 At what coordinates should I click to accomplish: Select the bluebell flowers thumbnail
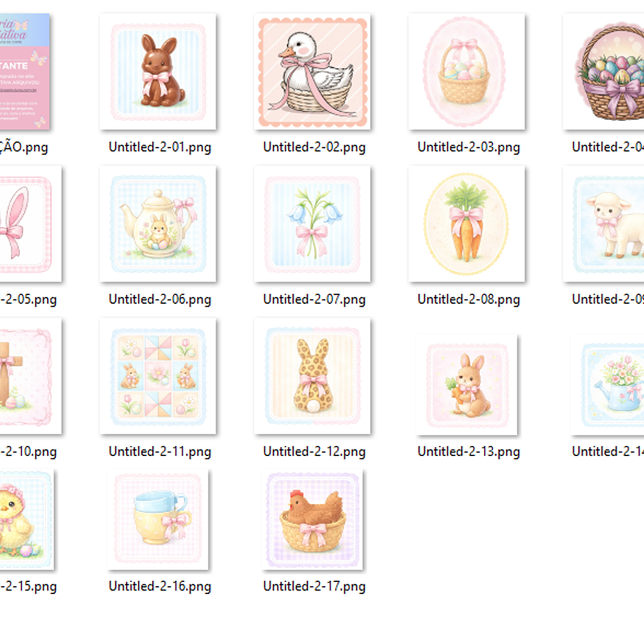tap(312, 224)
